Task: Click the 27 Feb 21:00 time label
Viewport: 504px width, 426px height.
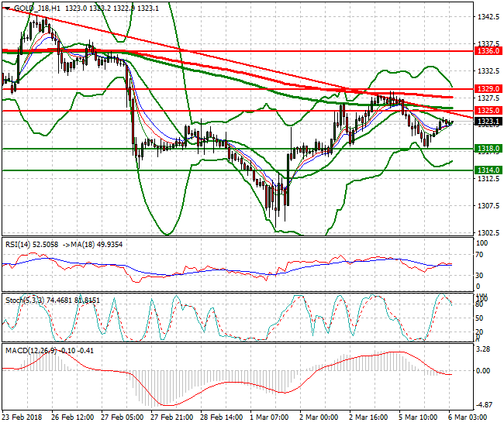Action: (x=172, y=417)
